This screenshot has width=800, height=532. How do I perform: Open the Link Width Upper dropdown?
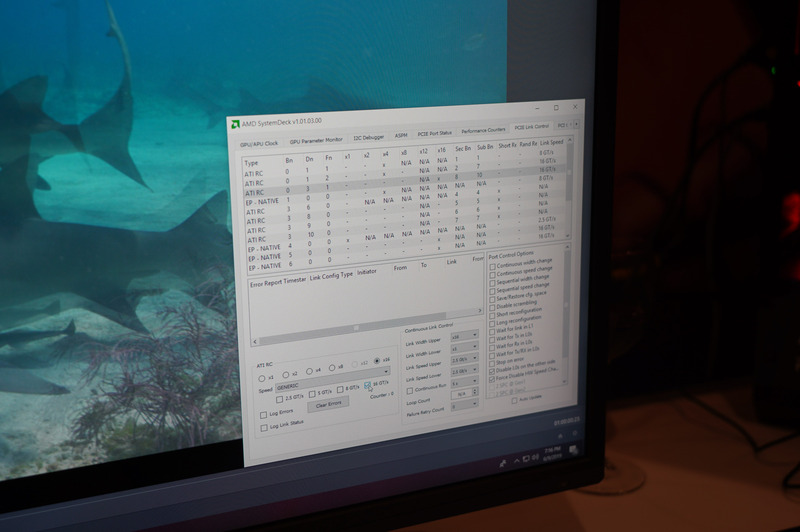click(x=464, y=336)
